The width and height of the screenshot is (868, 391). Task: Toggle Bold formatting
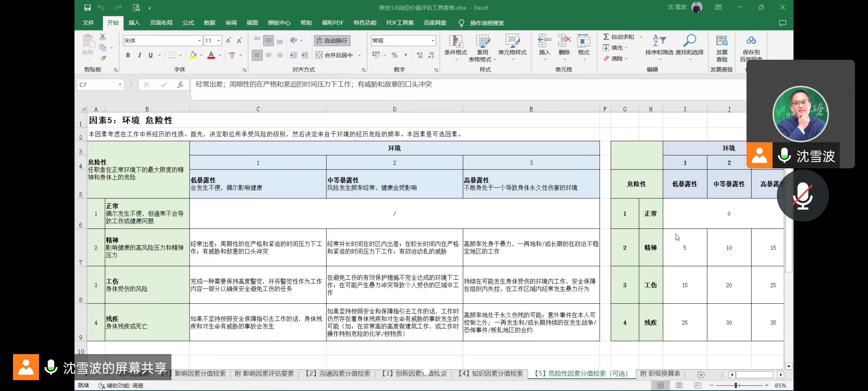point(128,55)
